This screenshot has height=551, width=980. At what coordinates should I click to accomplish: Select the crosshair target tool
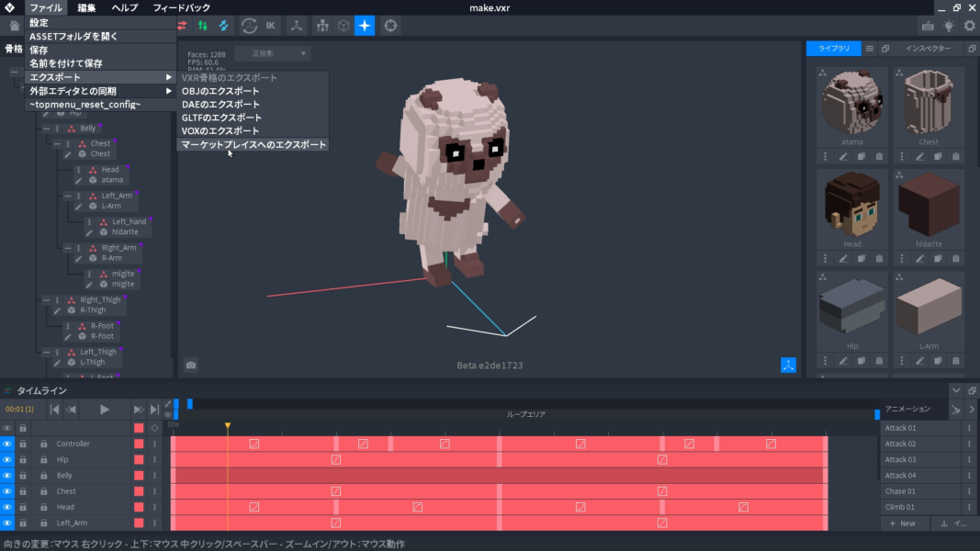[390, 26]
